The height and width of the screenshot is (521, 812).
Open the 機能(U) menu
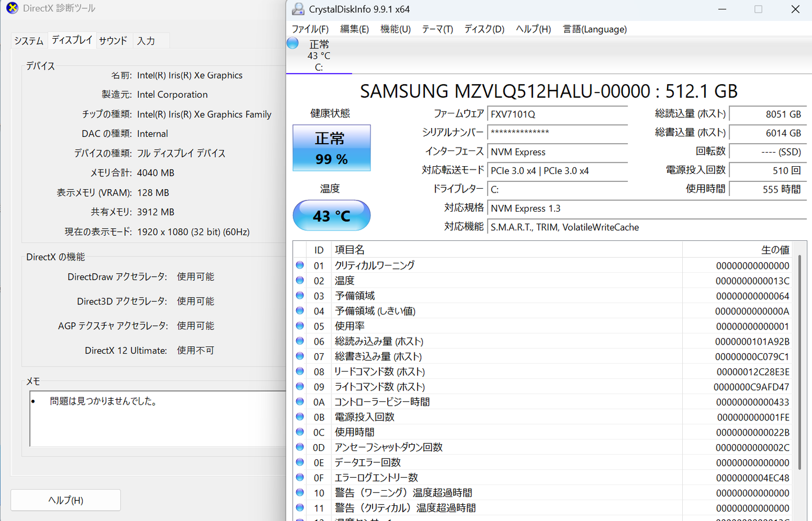point(396,29)
